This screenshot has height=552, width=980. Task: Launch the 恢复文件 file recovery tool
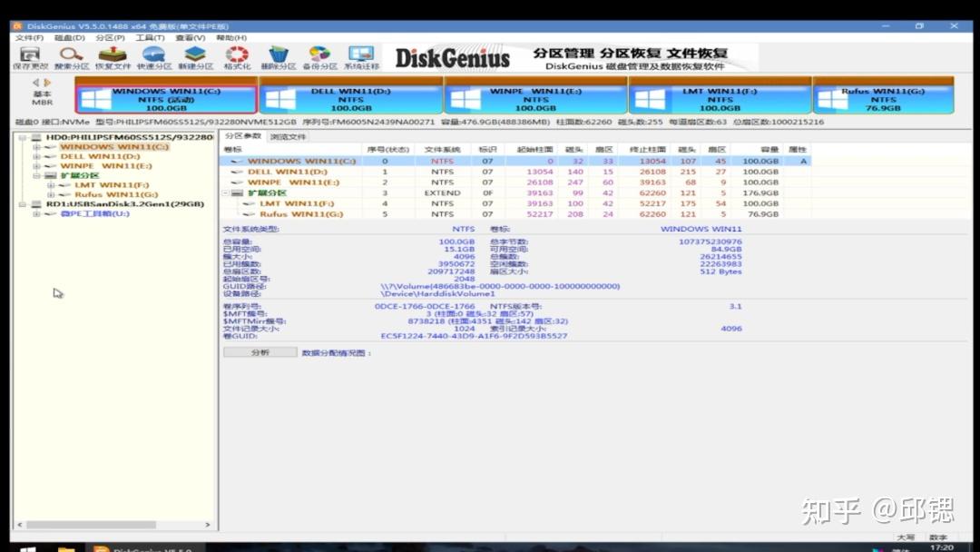point(113,58)
